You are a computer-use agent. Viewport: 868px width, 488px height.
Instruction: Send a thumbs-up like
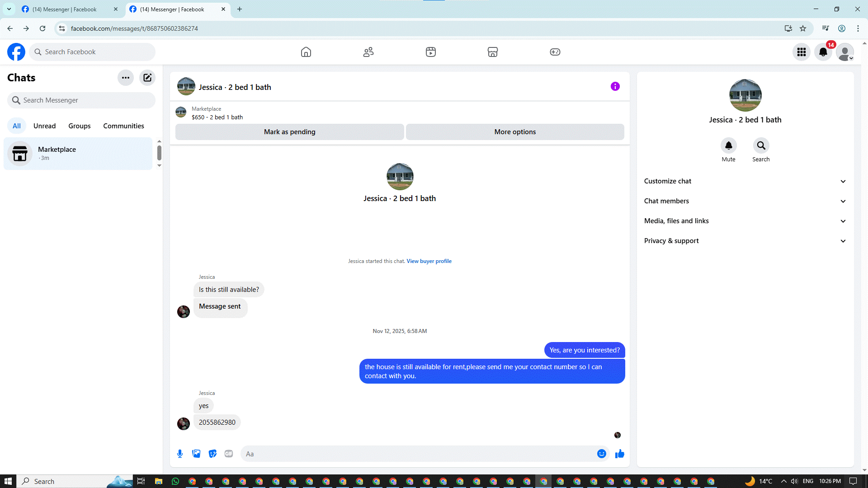(620, 454)
